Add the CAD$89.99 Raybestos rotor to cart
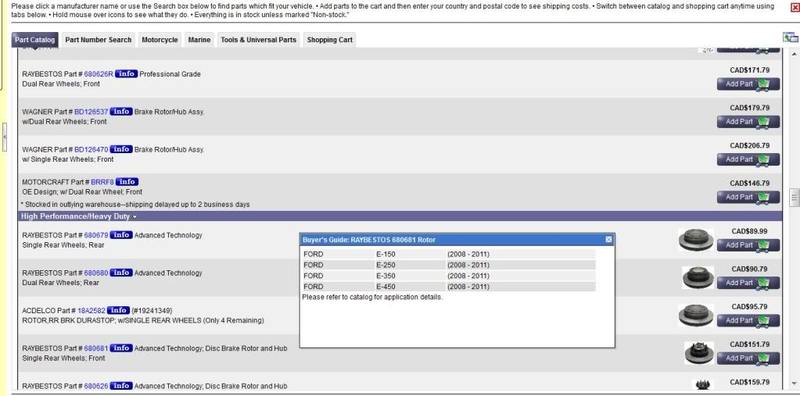This screenshot has width=800, height=396. (x=748, y=245)
